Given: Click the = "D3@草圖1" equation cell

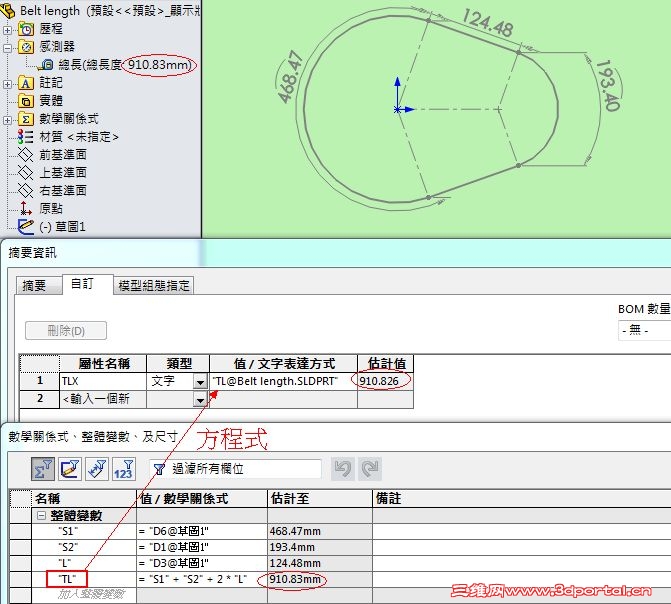Looking at the screenshot, I should coord(202,563).
